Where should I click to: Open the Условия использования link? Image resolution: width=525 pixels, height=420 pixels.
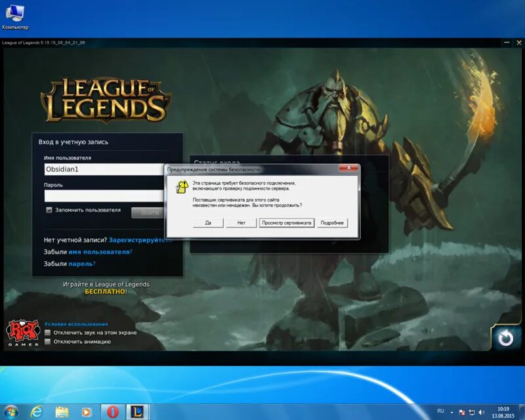pyautogui.click(x=76, y=324)
